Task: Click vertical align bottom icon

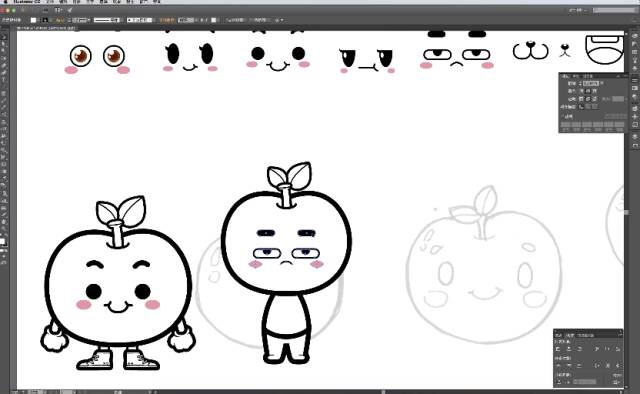Action: 618,349
